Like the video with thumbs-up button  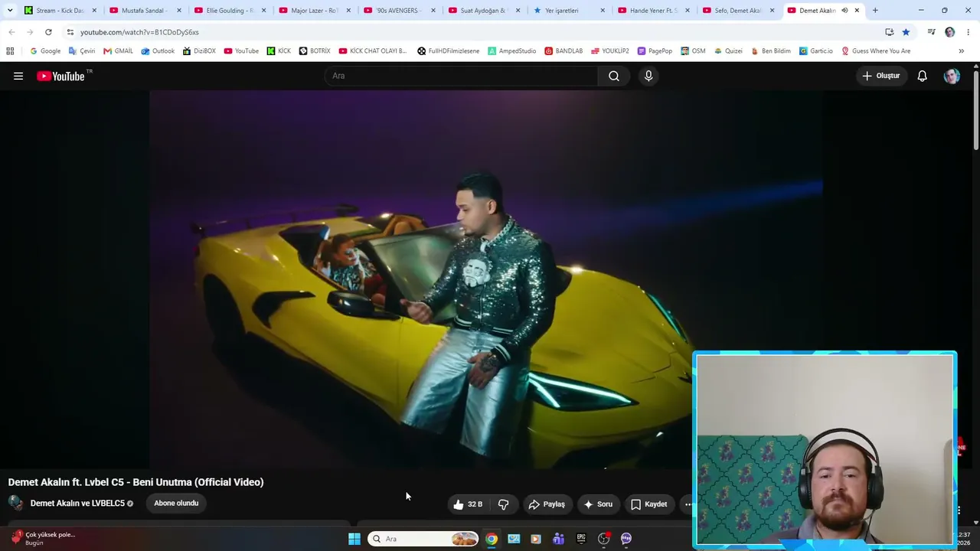[x=468, y=504]
